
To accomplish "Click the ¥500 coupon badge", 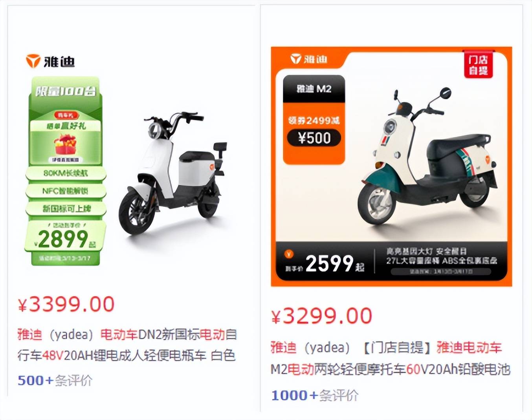I will click(x=314, y=138).
